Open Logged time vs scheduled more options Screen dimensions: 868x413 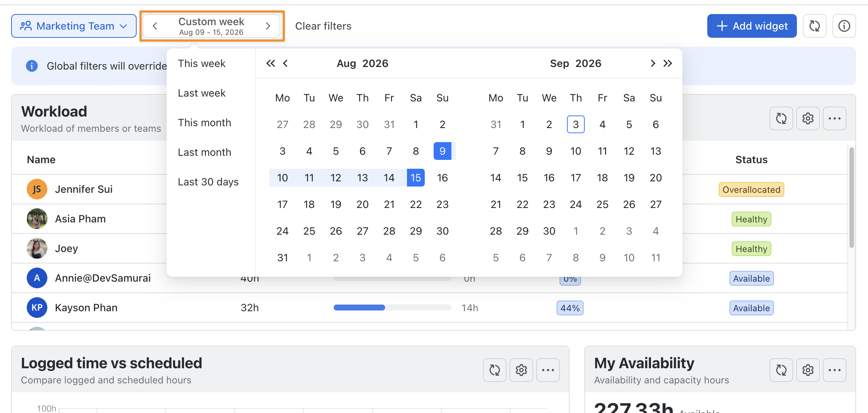coord(548,370)
